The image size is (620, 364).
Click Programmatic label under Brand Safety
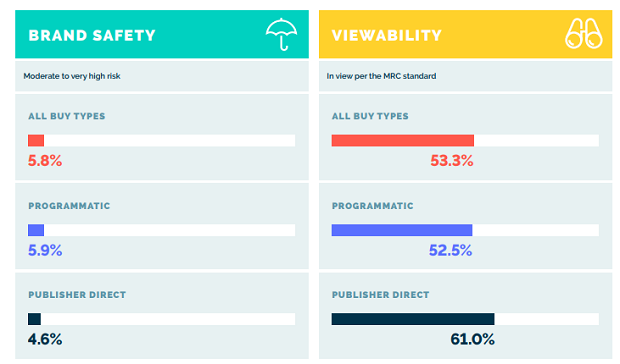pos(69,206)
